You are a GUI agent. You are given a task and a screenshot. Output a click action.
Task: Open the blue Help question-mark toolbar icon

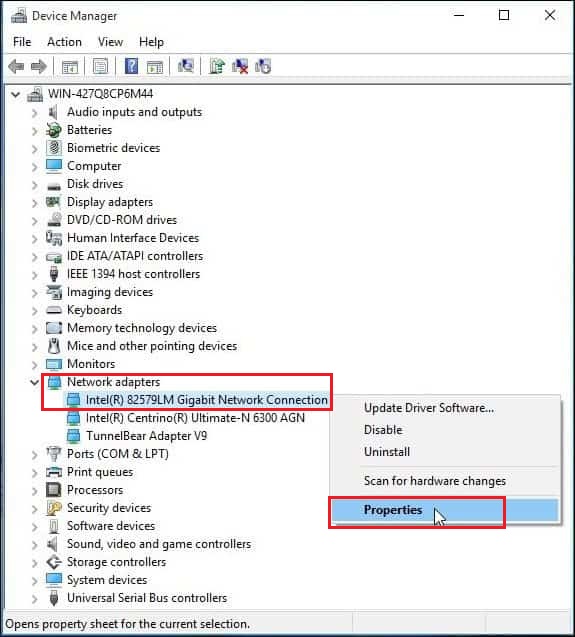point(131,66)
